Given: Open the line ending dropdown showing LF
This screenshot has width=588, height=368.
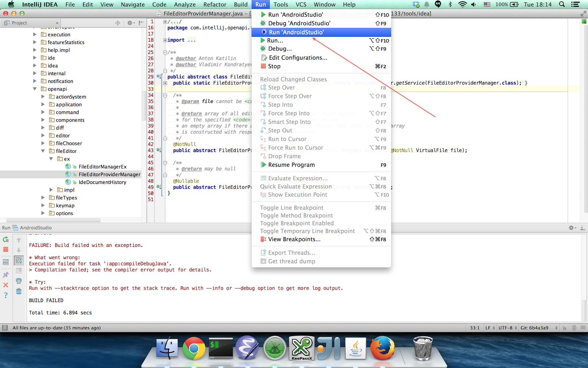Looking at the screenshot, I should tap(489, 328).
